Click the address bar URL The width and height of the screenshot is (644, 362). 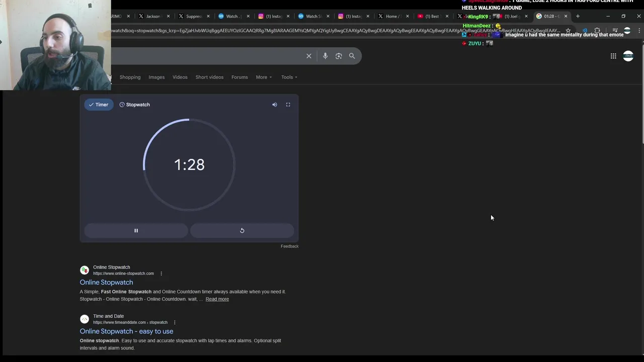(335, 31)
